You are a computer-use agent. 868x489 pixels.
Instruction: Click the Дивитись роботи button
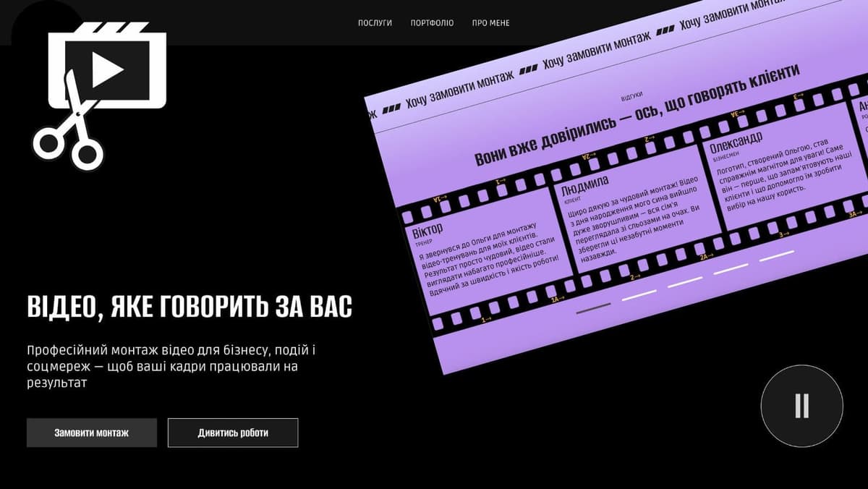233,433
